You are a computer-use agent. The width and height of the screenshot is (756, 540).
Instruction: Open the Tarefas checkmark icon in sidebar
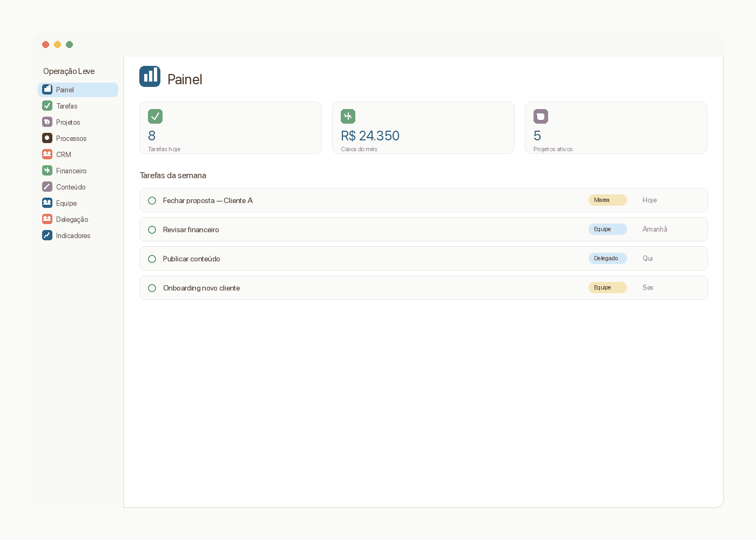pyautogui.click(x=48, y=106)
